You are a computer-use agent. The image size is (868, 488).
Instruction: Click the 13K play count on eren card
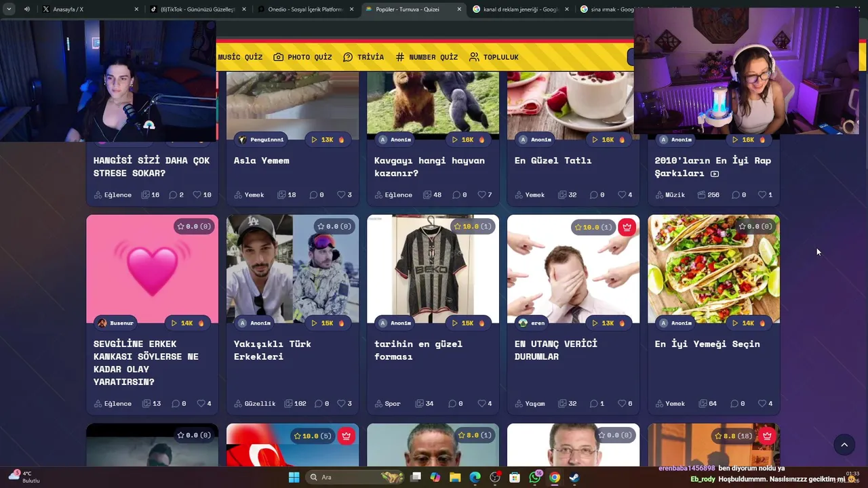pos(610,323)
